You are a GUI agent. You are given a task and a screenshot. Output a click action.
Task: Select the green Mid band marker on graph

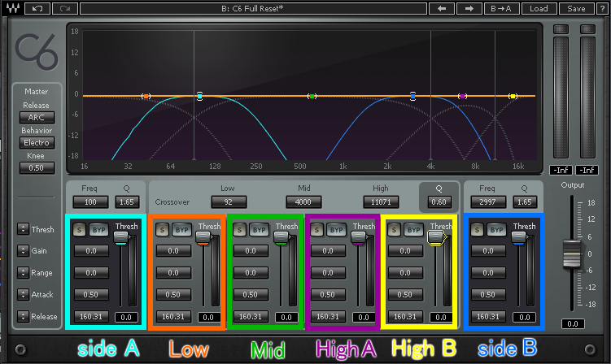coord(312,97)
